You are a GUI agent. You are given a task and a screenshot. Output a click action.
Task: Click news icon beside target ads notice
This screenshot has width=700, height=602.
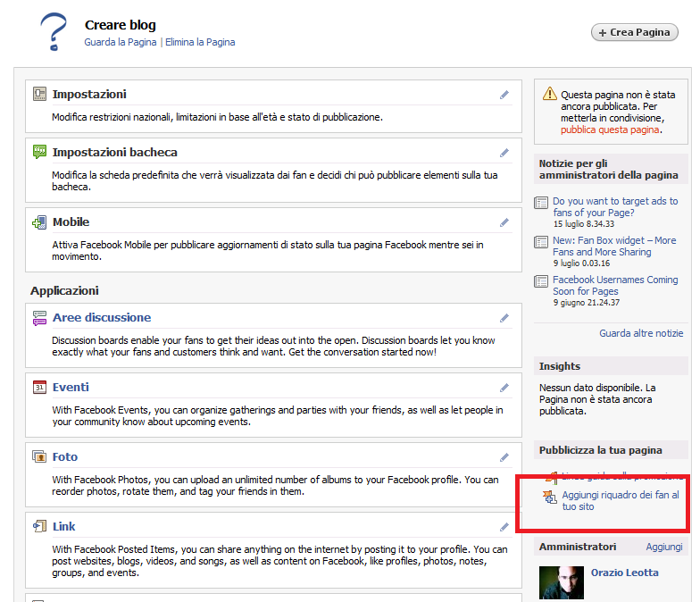[x=541, y=203]
